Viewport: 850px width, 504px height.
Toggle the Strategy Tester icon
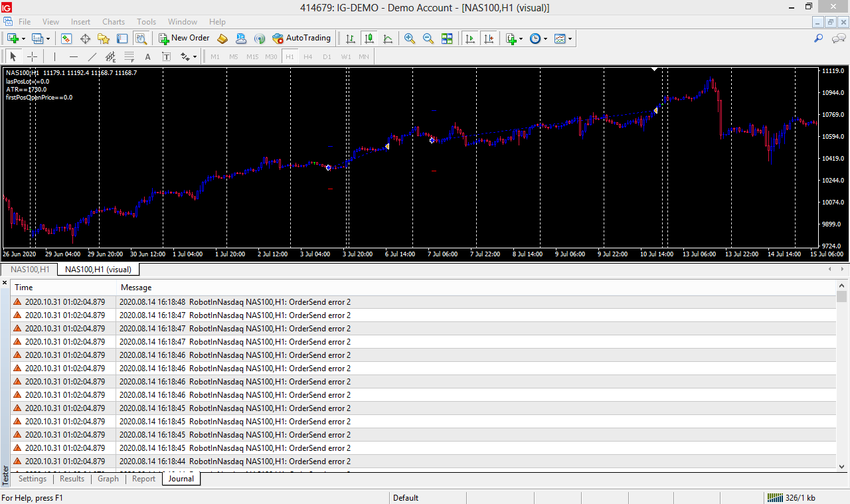(x=141, y=39)
